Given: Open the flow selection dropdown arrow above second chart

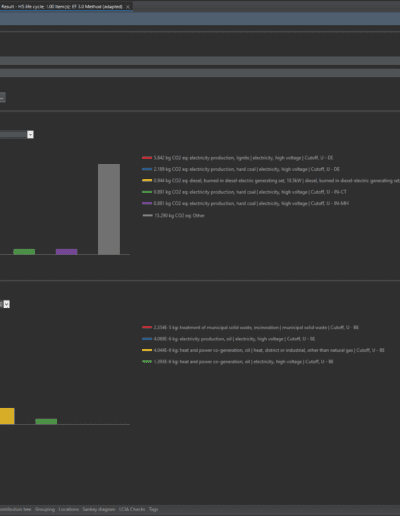Looking at the screenshot, I should coord(7,304).
